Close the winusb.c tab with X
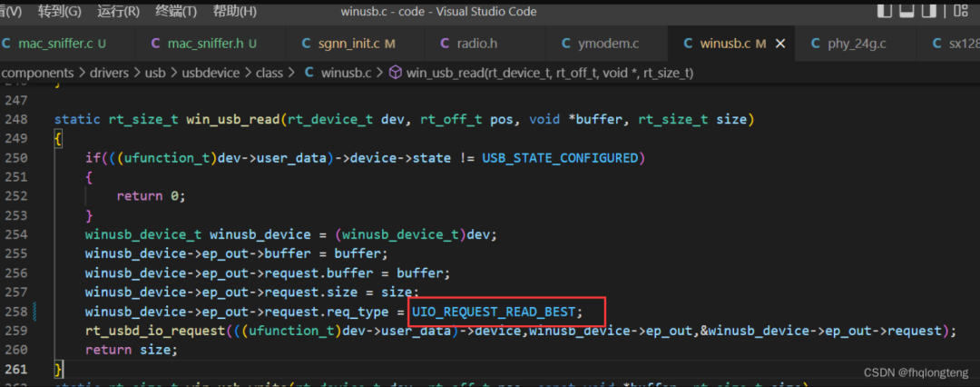This screenshot has width=980, height=387. (x=780, y=44)
